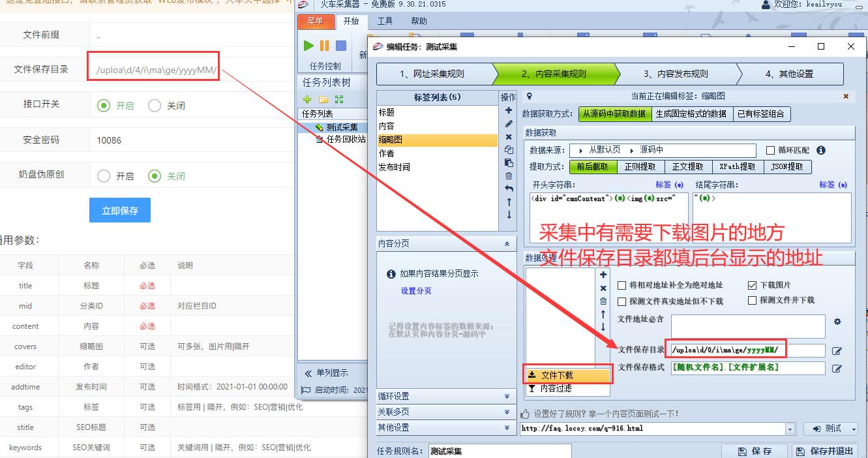Toggle 循环匹配 checkbox

click(x=770, y=150)
